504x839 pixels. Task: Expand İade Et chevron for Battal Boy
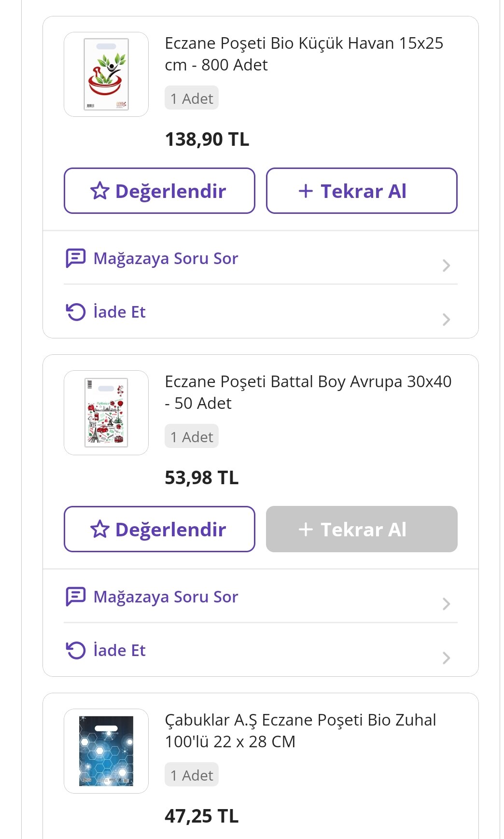[x=446, y=658]
